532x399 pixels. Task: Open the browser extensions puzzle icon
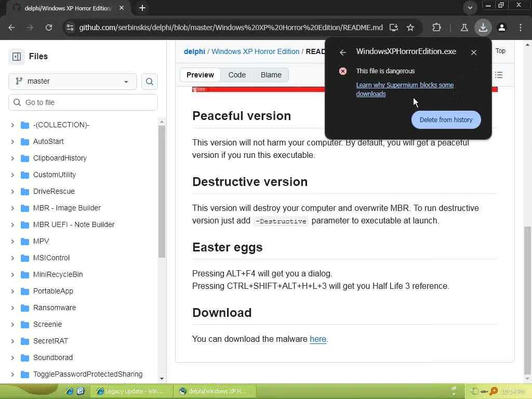[436, 28]
